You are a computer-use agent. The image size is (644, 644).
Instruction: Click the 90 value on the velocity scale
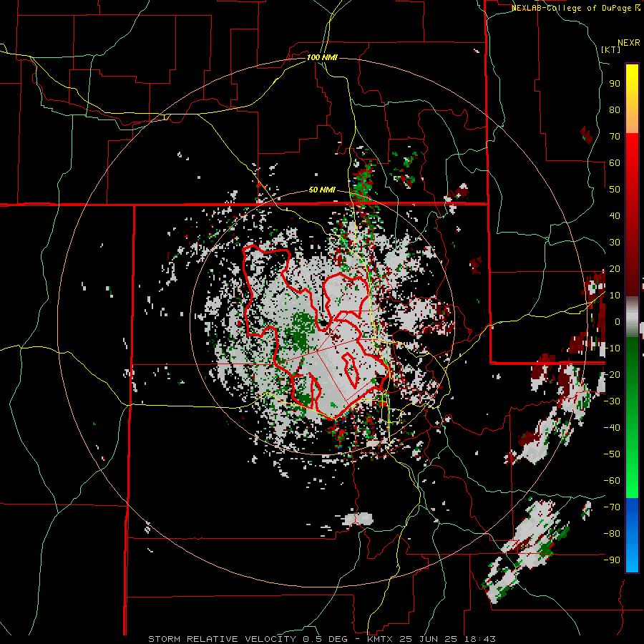615,84
